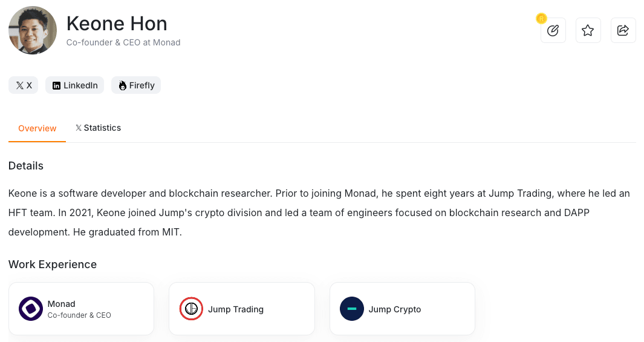Open Keone's X social profile link
Image resolution: width=644 pixels, height=342 pixels.
(24, 85)
